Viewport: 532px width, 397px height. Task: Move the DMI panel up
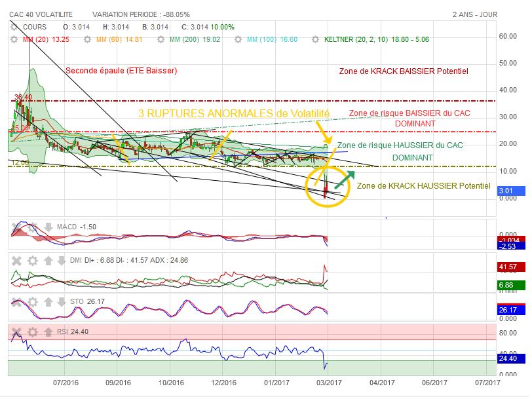tap(48, 261)
